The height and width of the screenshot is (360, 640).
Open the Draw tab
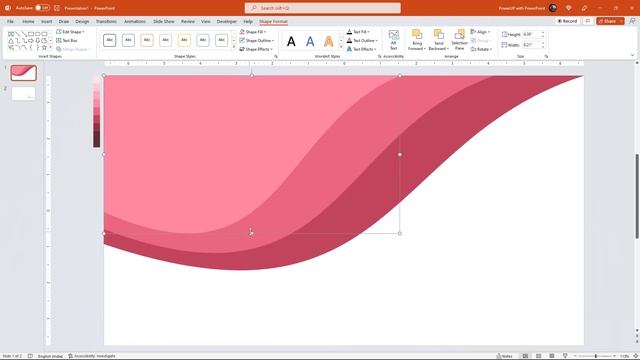[64, 21]
